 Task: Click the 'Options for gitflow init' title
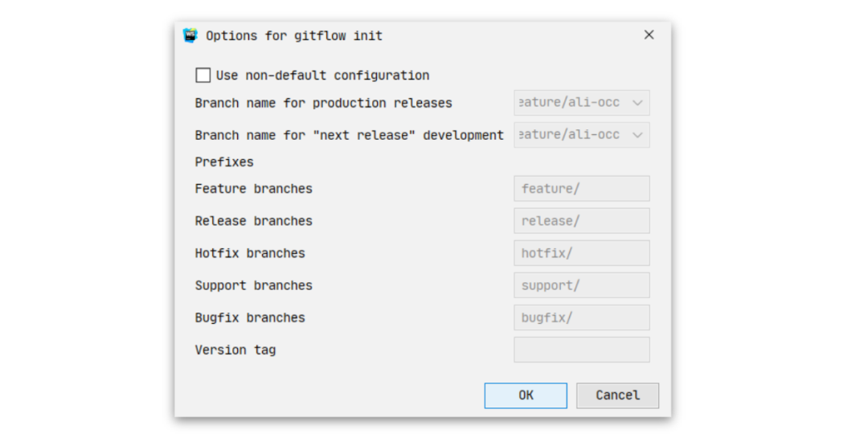294,36
